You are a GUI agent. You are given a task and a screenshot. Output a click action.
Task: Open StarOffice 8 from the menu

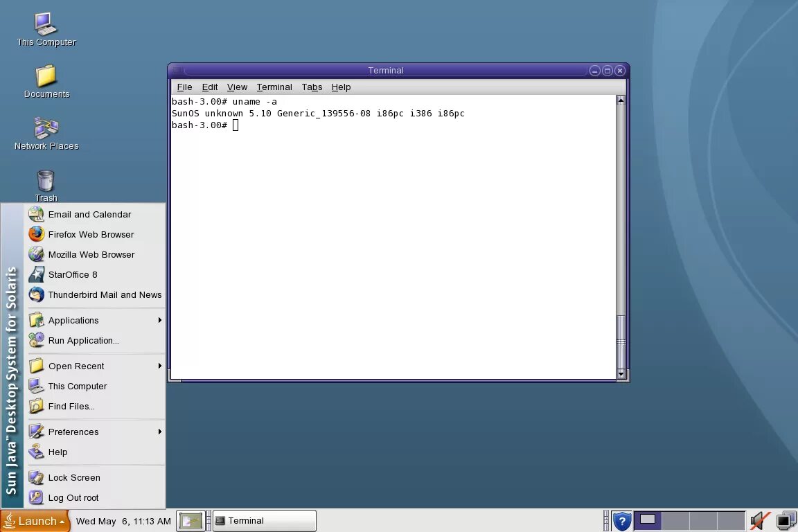(95, 274)
